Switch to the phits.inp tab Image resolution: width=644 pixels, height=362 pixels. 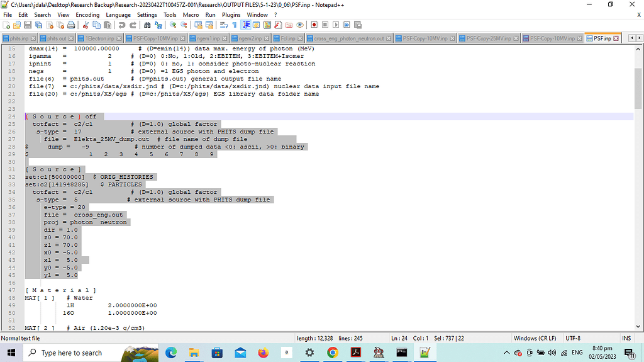click(x=19, y=38)
